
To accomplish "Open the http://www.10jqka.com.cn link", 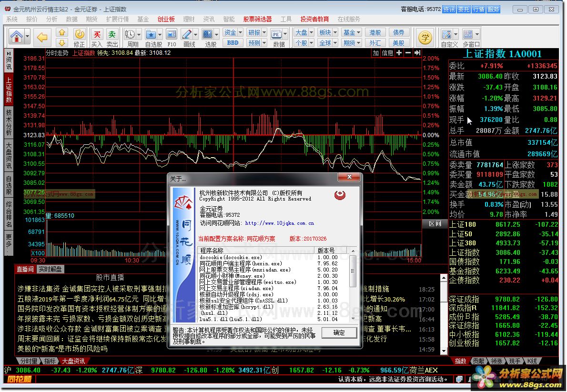I will [280, 223].
